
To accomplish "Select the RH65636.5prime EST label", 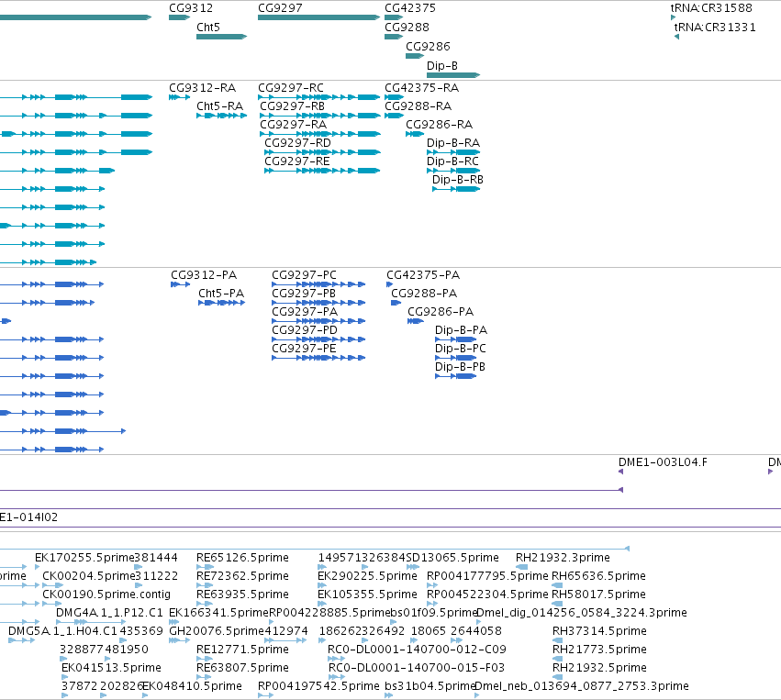I will 598,576.
